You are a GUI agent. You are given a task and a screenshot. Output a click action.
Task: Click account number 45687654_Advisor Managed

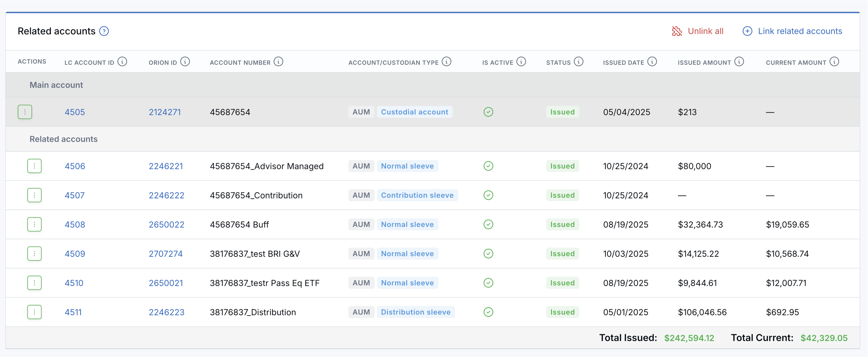(x=267, y=166)
